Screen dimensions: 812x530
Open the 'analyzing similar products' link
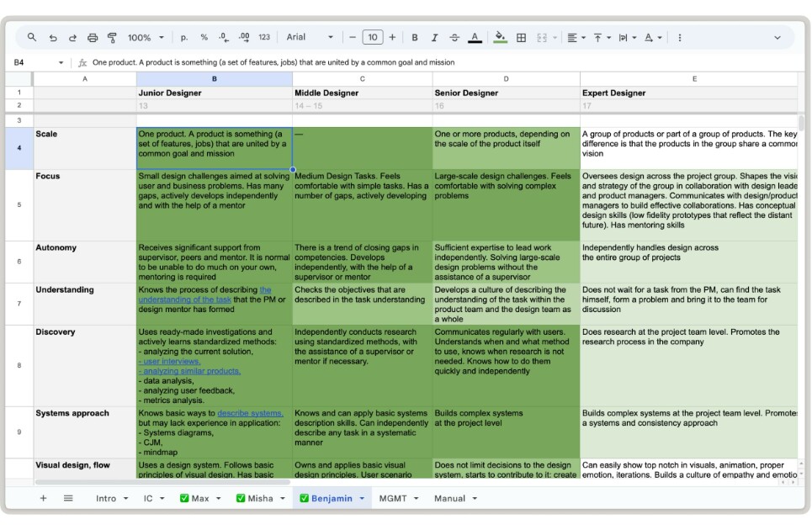tap(189, 371)
